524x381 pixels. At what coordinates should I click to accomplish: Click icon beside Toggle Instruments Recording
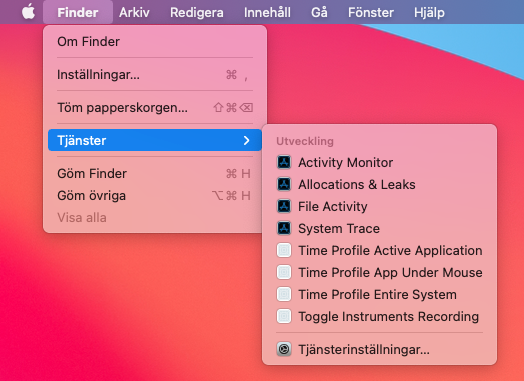284,316
